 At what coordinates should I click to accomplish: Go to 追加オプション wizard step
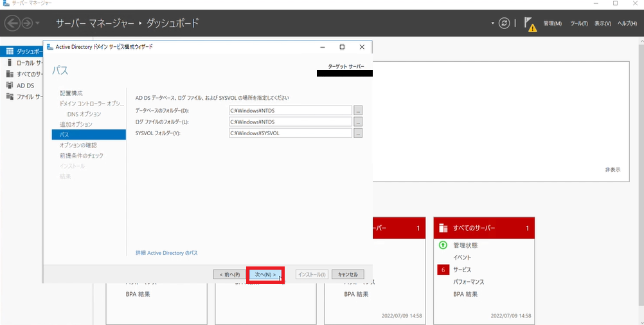(76, 124)
